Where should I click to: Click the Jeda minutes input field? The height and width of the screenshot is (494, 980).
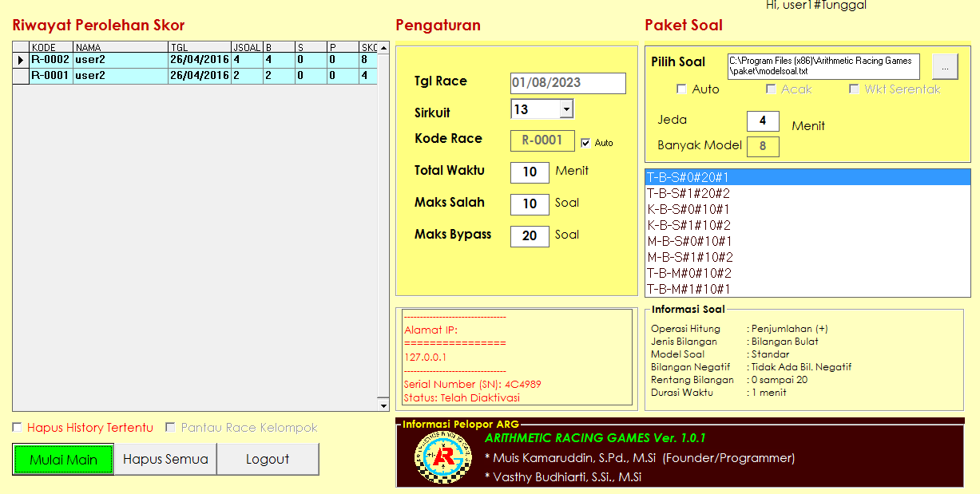tap(763, 121)
